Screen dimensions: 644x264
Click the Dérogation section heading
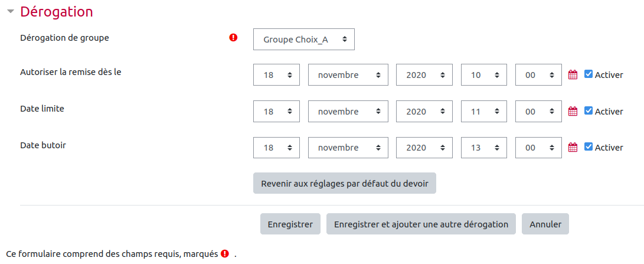(x=57, y=11)
